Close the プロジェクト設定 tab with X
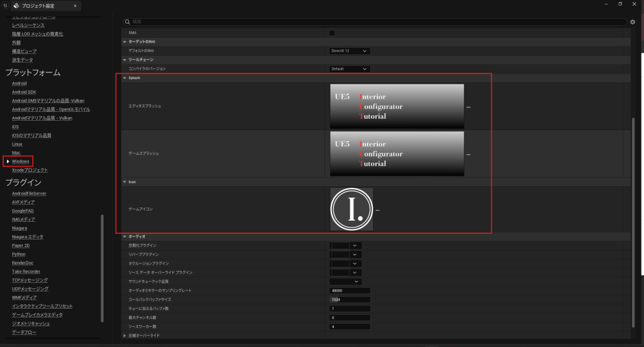 point(76,6)
